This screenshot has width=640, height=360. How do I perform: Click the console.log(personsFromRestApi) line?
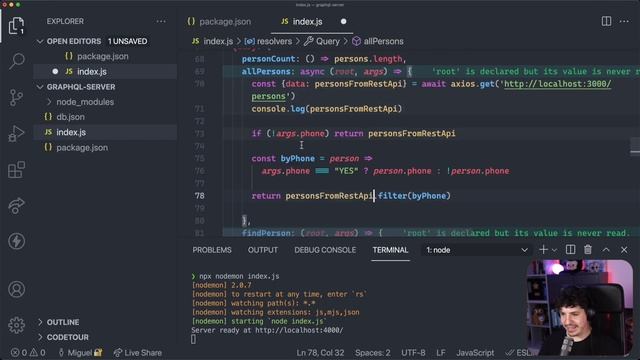pyautogui.click(x=327, y=109)
